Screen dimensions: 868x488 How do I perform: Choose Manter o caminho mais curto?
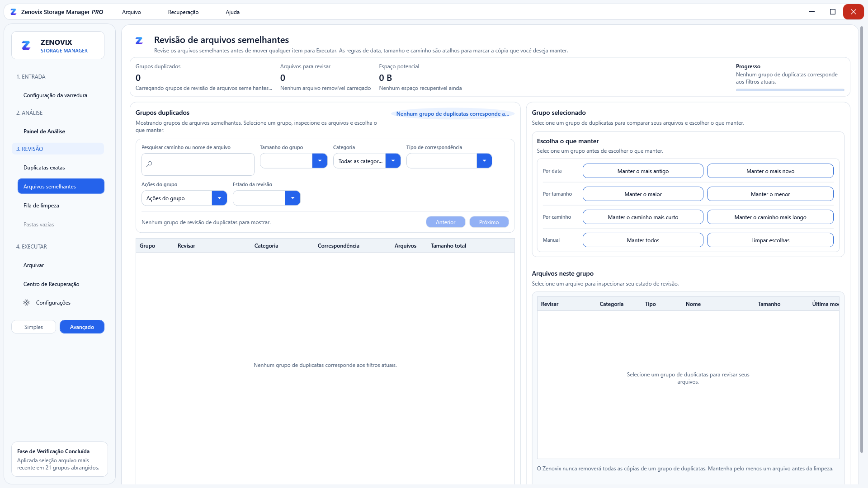pyautogui.click(x=643, y=217)
